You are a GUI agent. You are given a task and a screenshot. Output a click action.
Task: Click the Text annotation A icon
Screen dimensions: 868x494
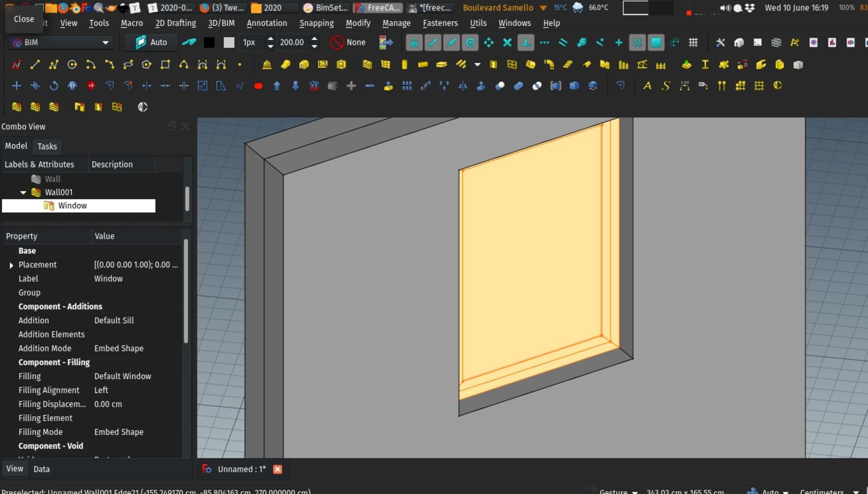pyautogui.click(x=647, y=85)
